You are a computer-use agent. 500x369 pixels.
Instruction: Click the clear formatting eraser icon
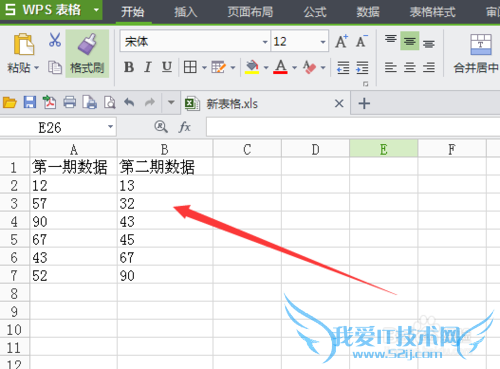[309, 67]
